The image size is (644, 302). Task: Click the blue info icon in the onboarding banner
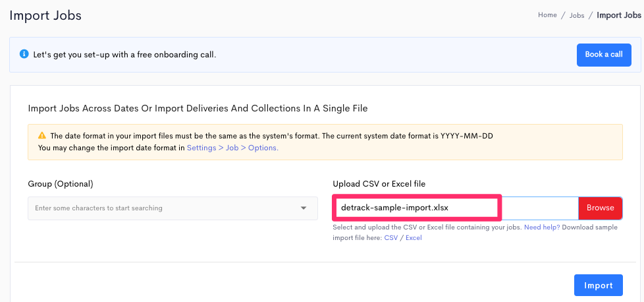click(24, 54)
